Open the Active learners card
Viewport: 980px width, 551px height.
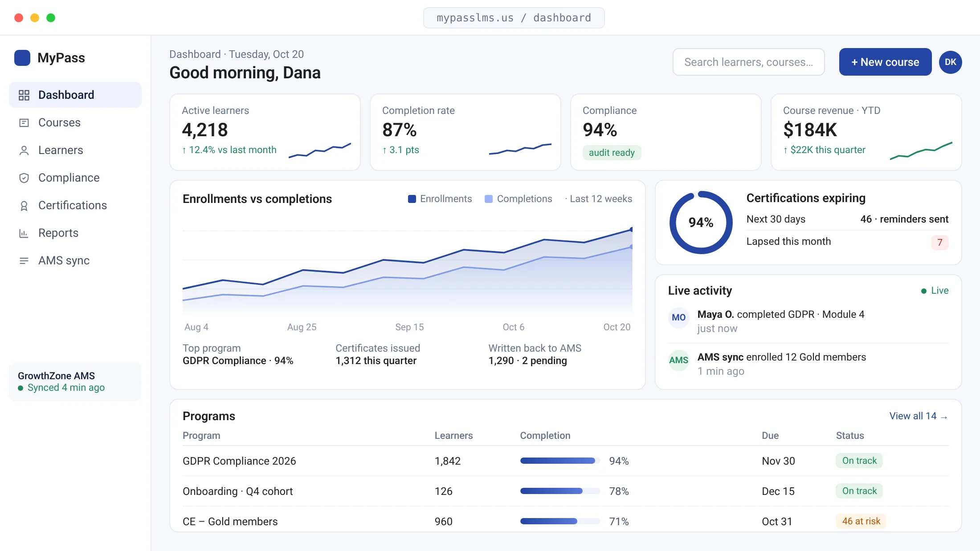coord(265,132)
